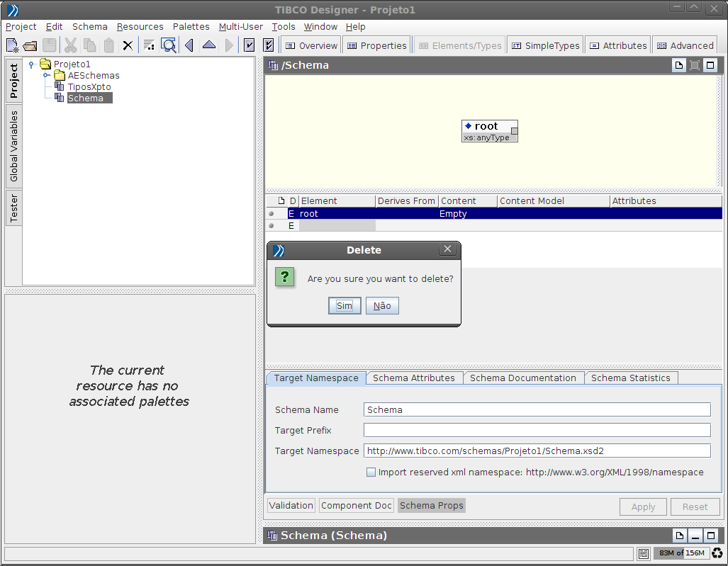Click the left arrow back icon
728x566 pixels.
coord(189,46)
